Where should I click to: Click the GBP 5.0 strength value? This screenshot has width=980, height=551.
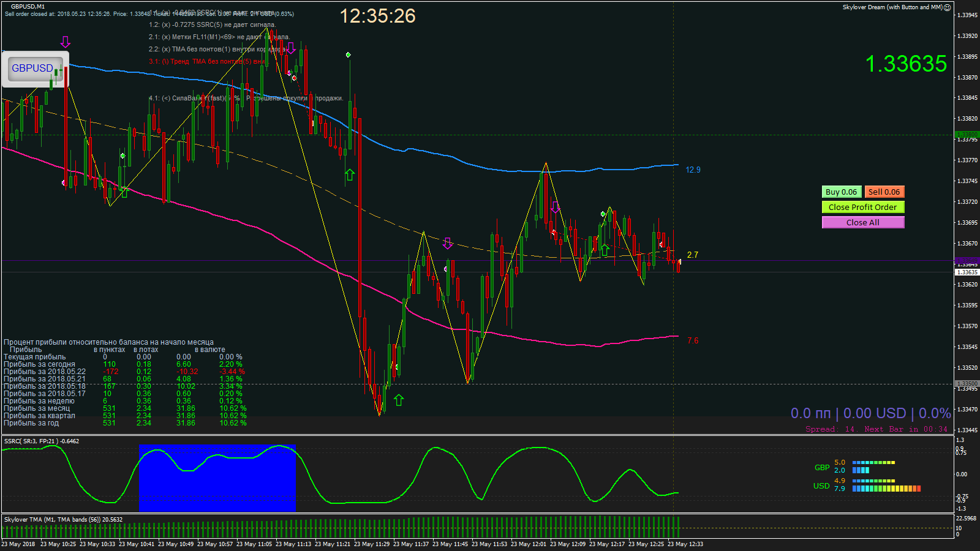click(839, 463)
